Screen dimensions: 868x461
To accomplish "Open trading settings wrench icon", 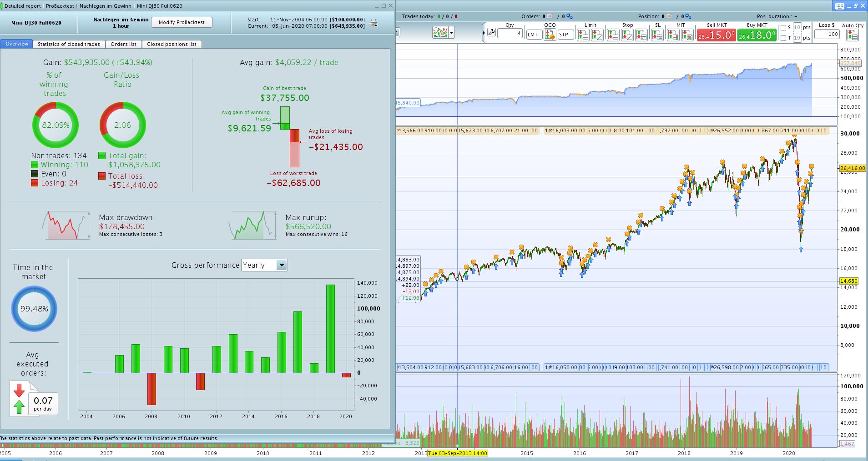I will click(x=491, y=33).
